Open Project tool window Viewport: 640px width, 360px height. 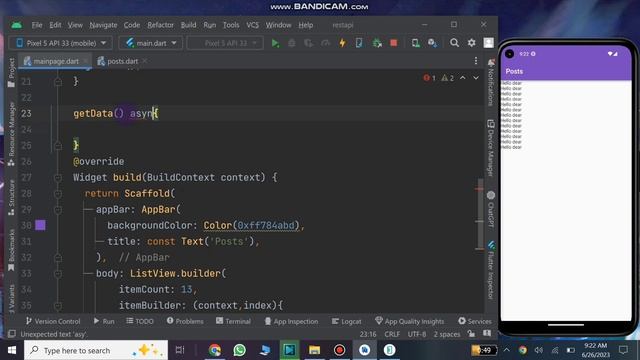click(11, 73)
